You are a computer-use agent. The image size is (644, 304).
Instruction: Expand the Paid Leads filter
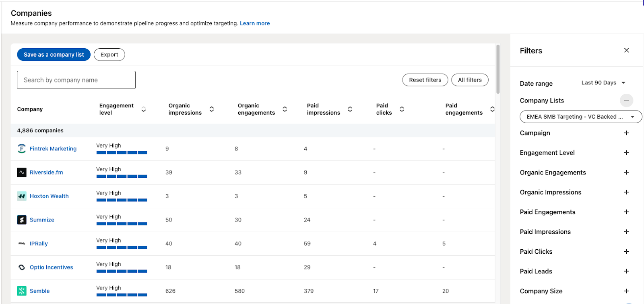coord(626,271)
